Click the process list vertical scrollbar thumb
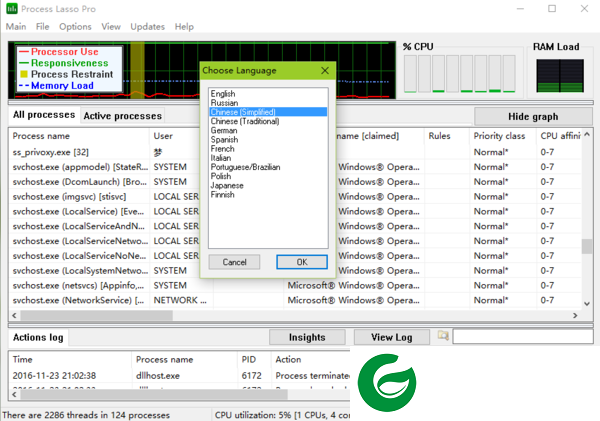 coord(587,246)
